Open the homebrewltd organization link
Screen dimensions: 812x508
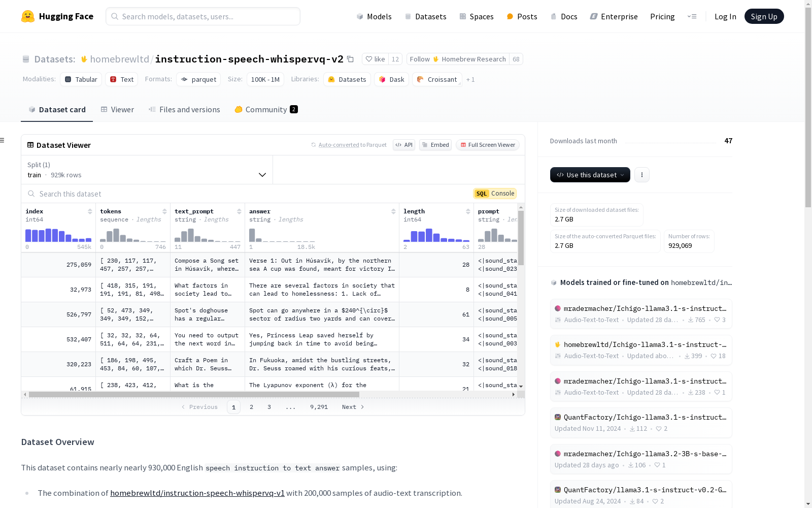[119, 59]
